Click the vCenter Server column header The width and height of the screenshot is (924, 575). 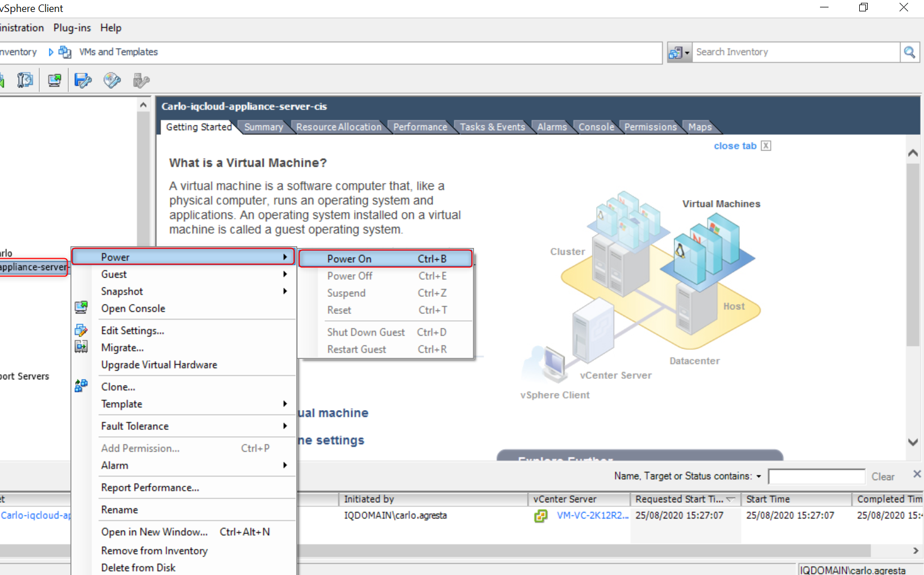click(578, 499)
